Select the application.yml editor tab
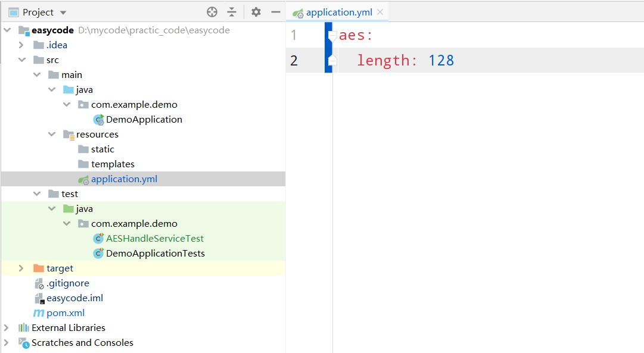 [339, 12]
